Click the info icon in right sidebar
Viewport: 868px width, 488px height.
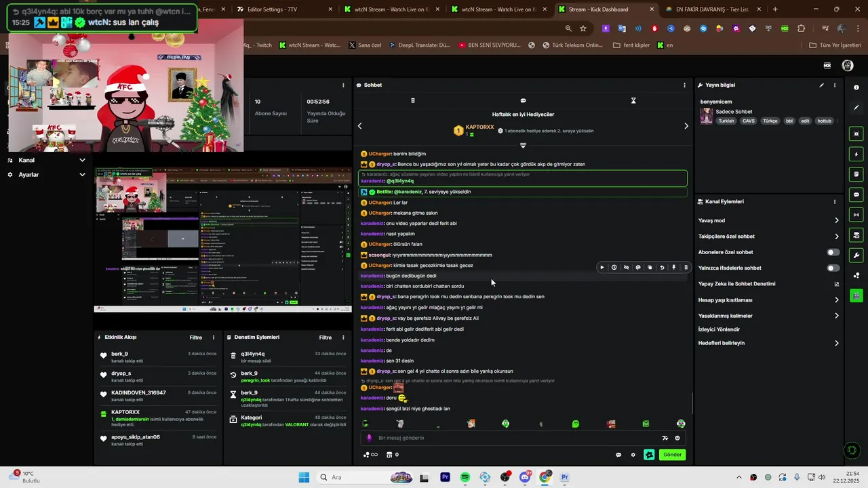[x=856, y=87]
